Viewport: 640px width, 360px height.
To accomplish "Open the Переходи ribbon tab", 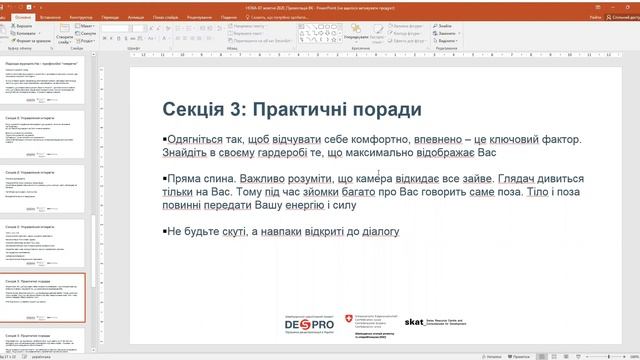I will pyautogui.click(x=110, y=17).
